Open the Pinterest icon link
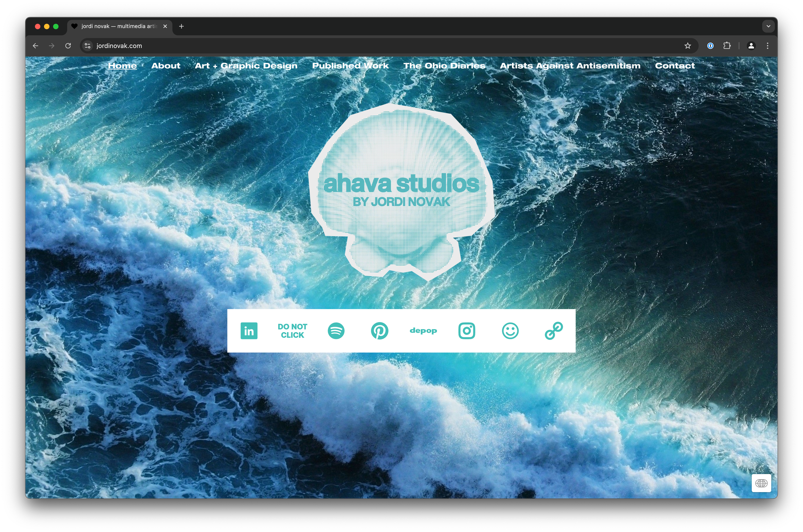Screen dimensions: 803x532 (379, 331)
